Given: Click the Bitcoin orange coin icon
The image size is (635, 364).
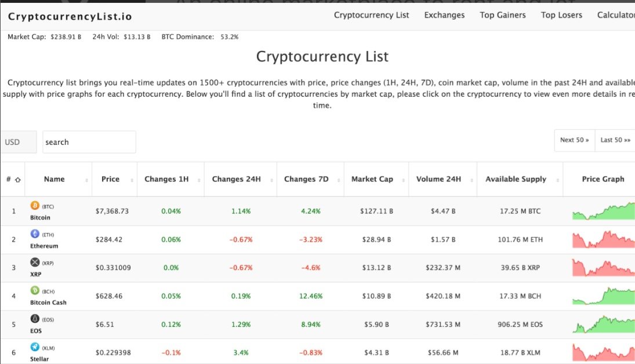Looking at the screenshot, I should pos(34,205).
